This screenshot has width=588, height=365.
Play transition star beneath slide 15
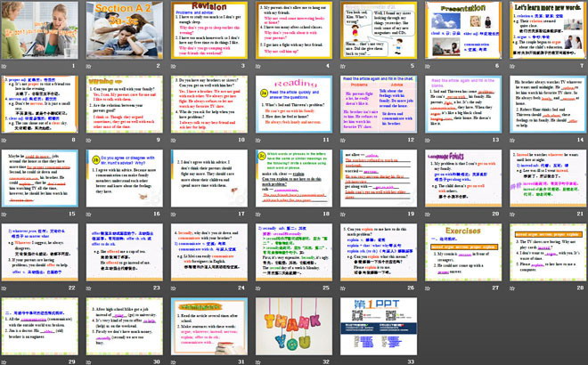click(x=4, y=215)
